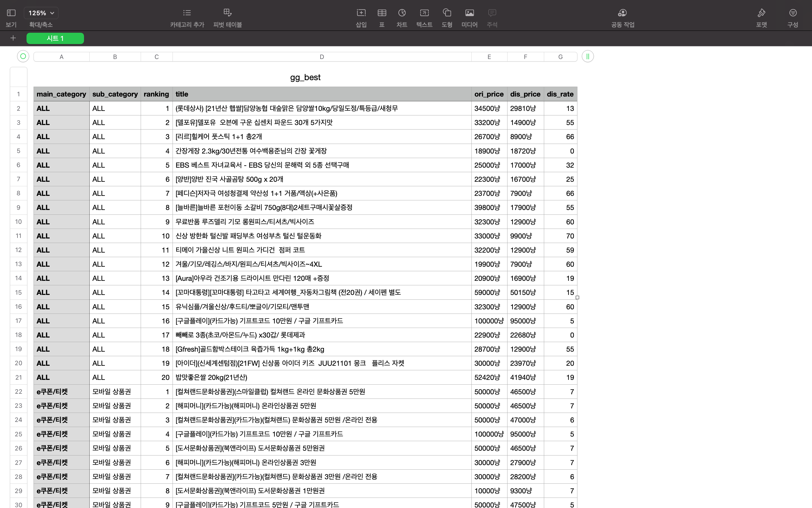The height and width of the screenshot is (508, 812).
Task: Click cell with 59000냥
Action: 489,292
